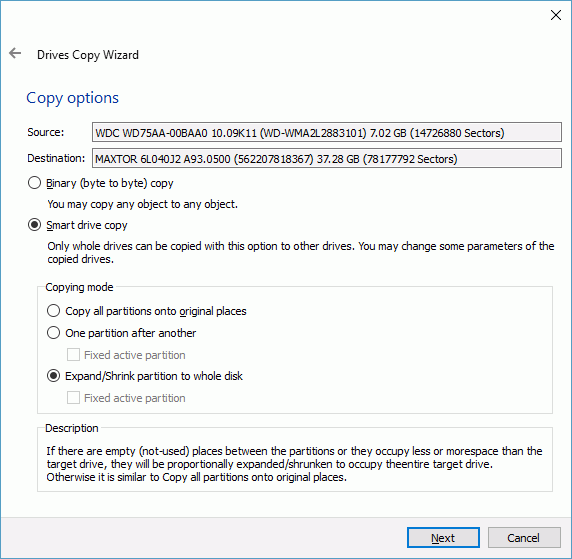Click the Copying mode group label
Screen dimensions: 572x559
coord(79,287)
